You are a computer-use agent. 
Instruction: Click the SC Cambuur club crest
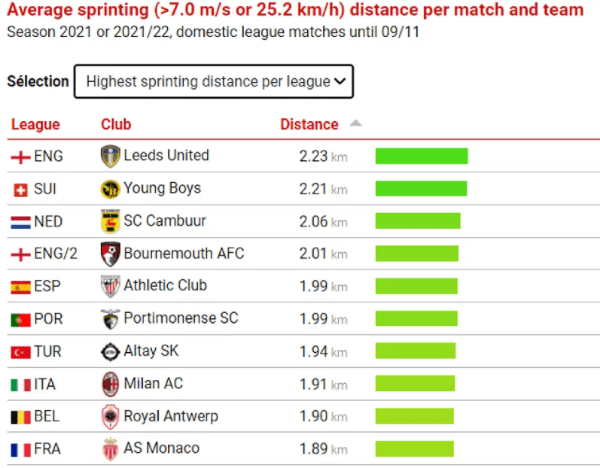pyautogui.click(x=110, y=221)
